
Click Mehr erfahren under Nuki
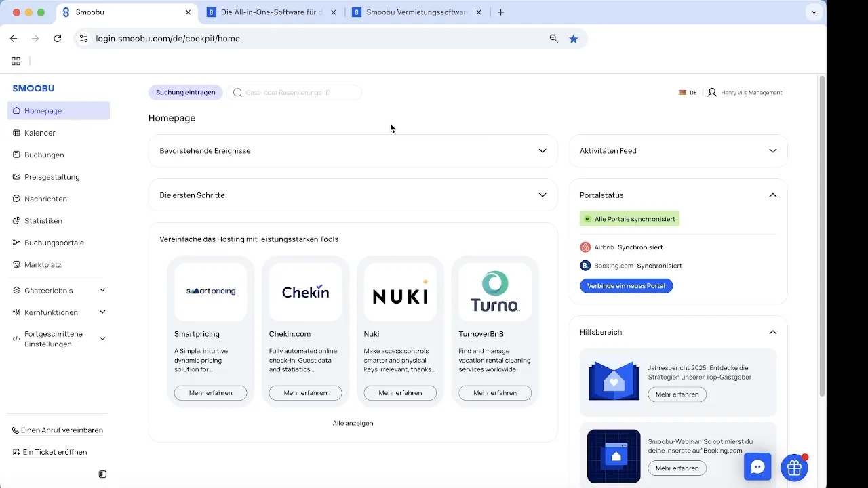(400, 392)
